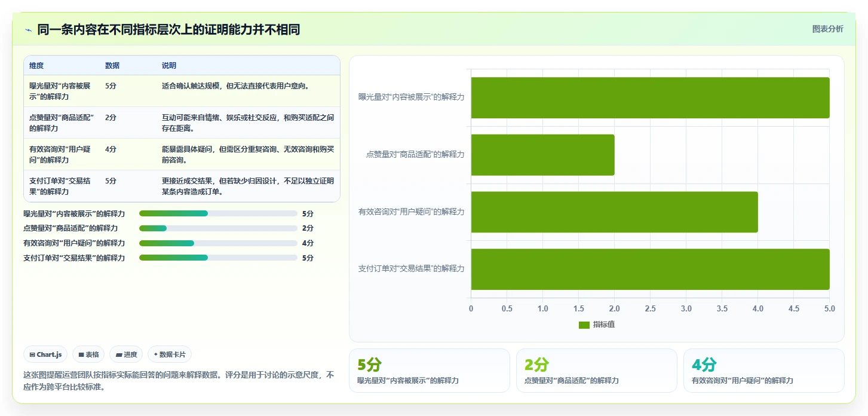This screenshot has height=416, width=868.
Task: Select the 进度 tag chip
Action: [x=126, y=354]
